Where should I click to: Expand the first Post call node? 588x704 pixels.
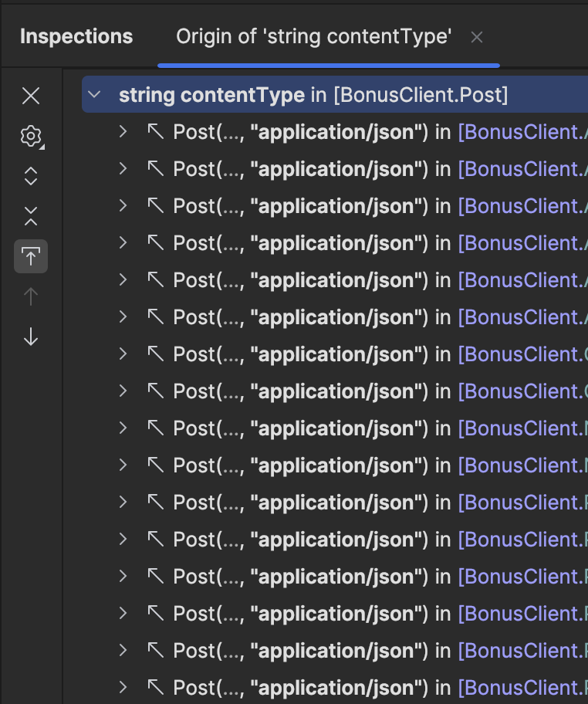click(122, 132)
